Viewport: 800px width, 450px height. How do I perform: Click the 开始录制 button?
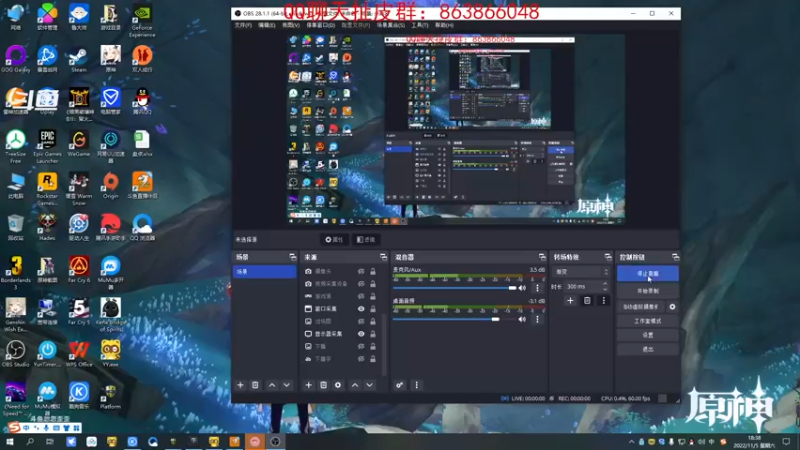647,291
